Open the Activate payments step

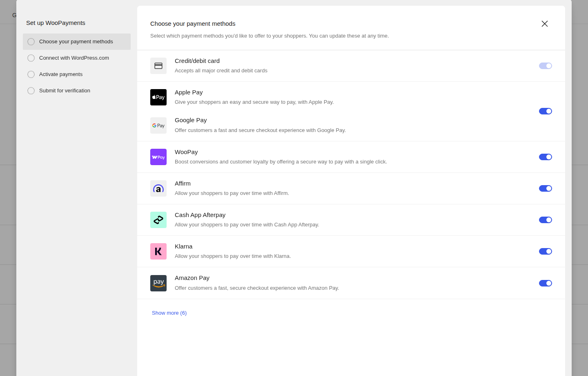pos(77,74)
